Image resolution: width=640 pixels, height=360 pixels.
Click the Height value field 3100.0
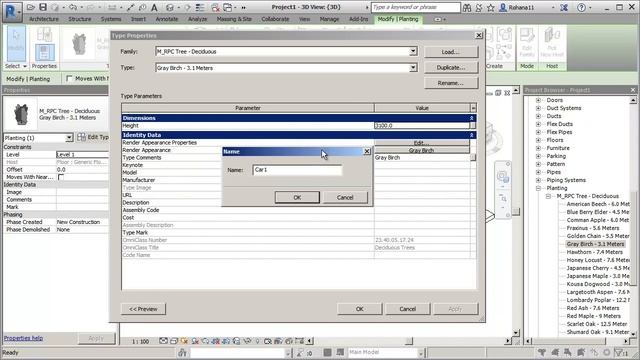[422, 126]
